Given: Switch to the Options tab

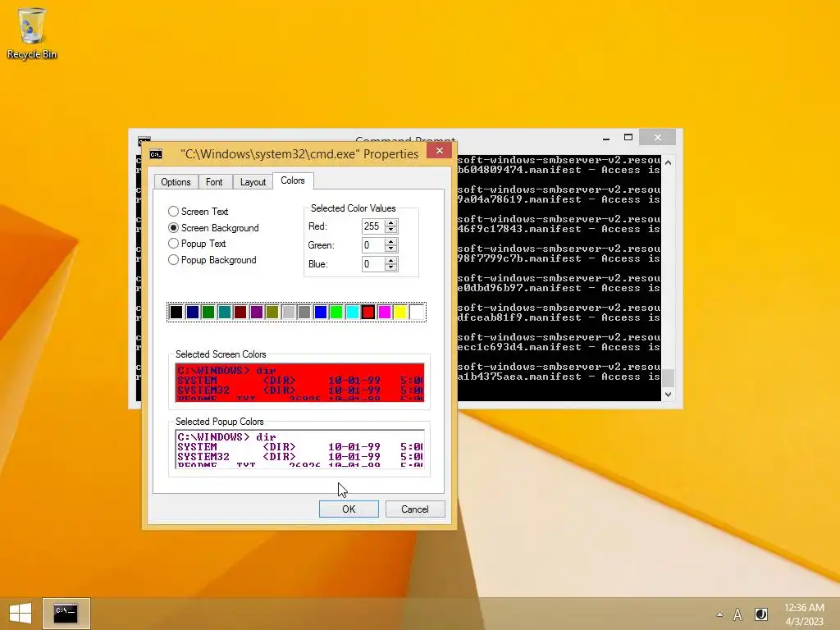Looking at the screenshot, I should point(176,182).
